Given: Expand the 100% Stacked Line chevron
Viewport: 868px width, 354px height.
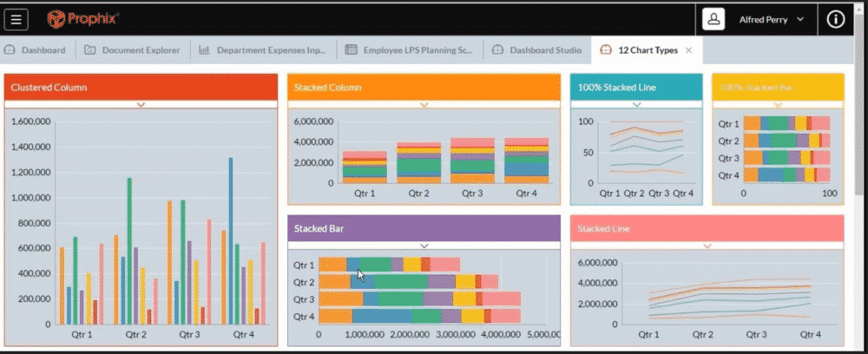Looking at the screenshot, I should coord(636,104).
